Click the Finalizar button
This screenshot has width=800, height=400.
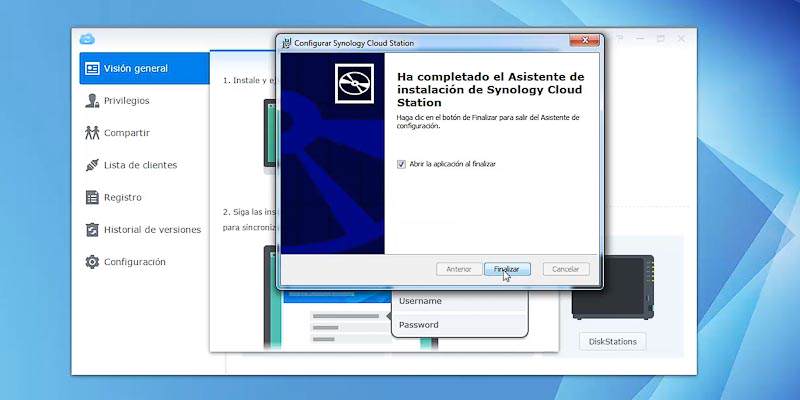tap(507, 269)
